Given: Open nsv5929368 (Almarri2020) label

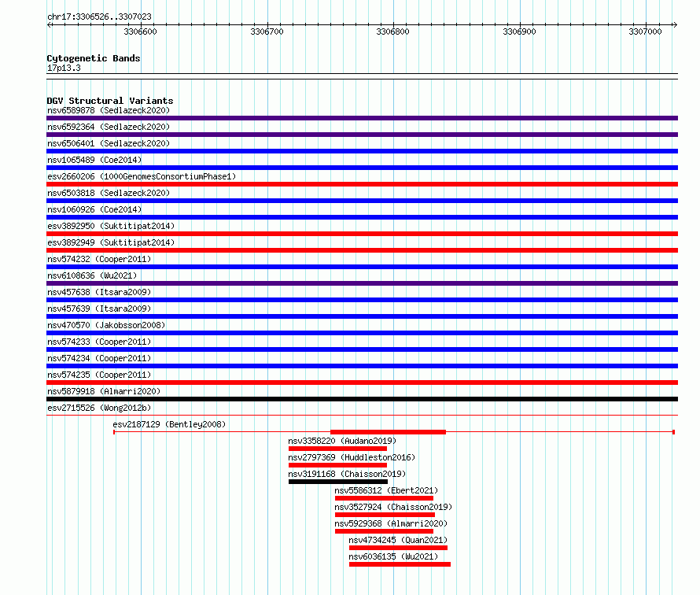Looking at the screenshot, I should (391, 523).
